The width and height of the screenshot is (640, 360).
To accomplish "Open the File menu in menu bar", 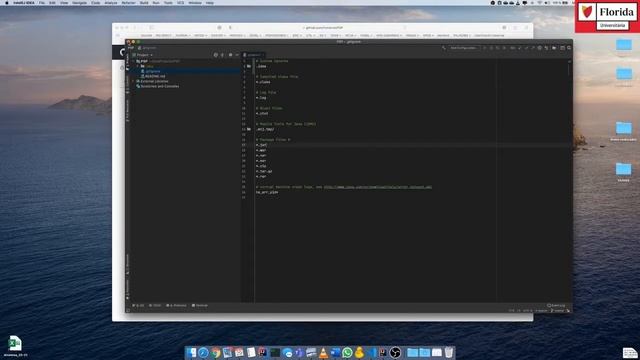I will point(42,2).
